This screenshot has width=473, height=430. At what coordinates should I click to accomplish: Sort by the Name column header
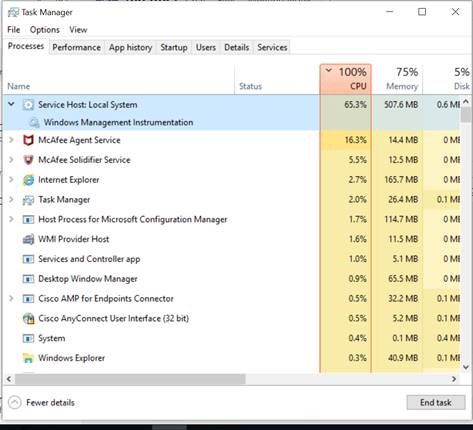coord(118,79)
